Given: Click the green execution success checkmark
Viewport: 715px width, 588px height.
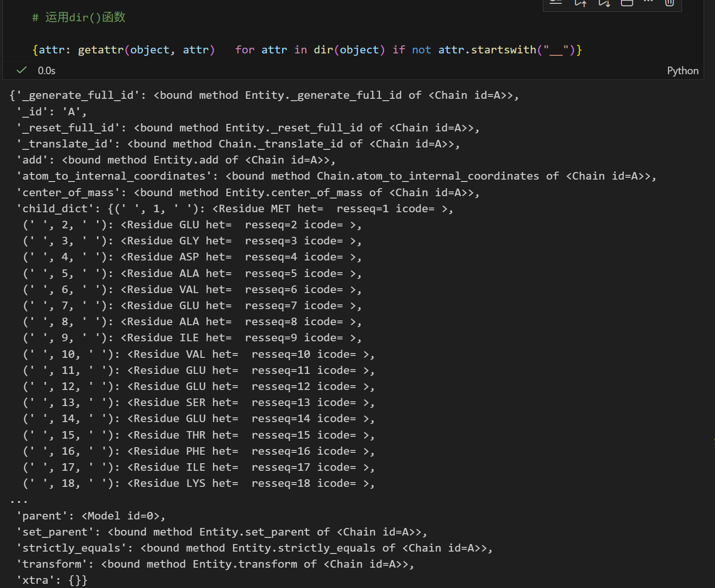Looking at the screenshot, I should tap(21, 70).
